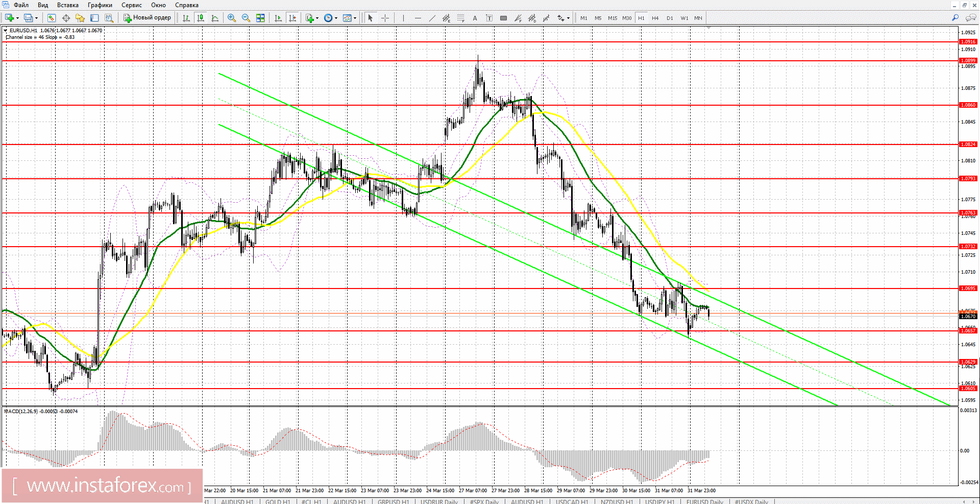Viewport: 980px width, 504px height.
Task: Enable the crosshair cursor
Action: coord(385,18)
